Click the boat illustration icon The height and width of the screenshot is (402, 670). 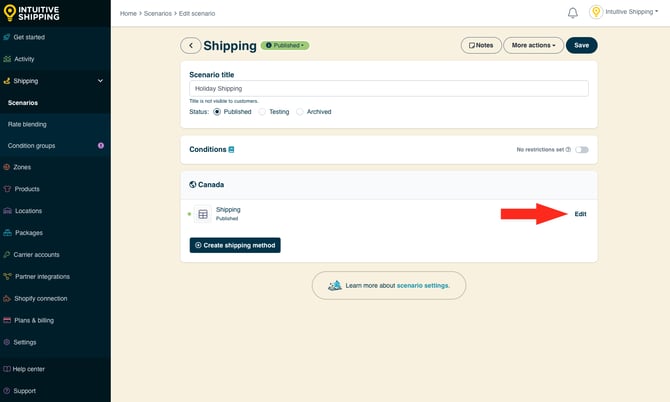(x=335, y=285)
